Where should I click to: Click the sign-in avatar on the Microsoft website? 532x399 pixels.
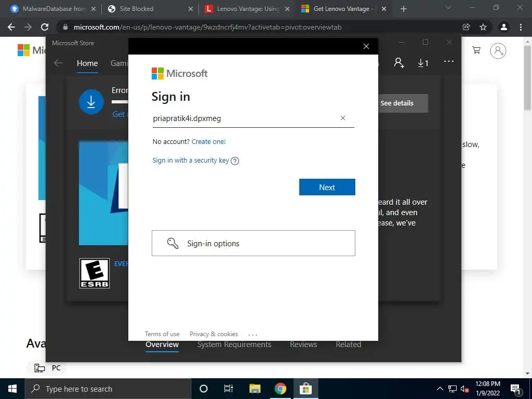click(x=498, y=51)
